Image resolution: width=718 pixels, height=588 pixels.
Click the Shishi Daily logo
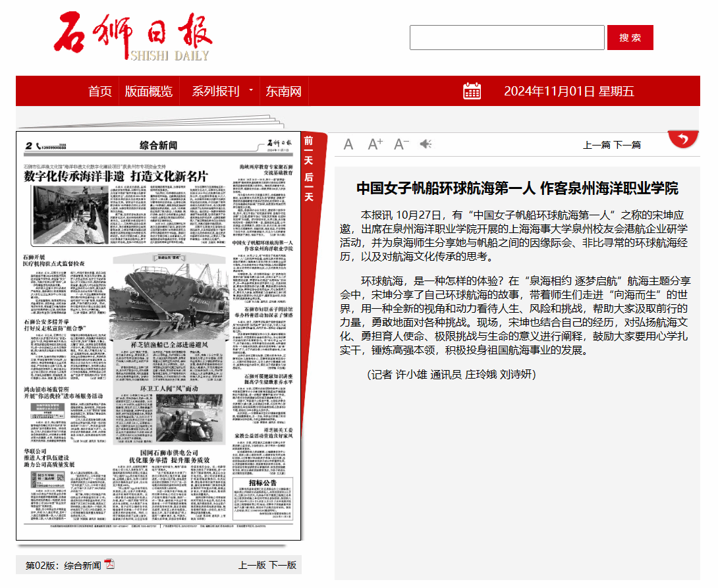[133, 38]
